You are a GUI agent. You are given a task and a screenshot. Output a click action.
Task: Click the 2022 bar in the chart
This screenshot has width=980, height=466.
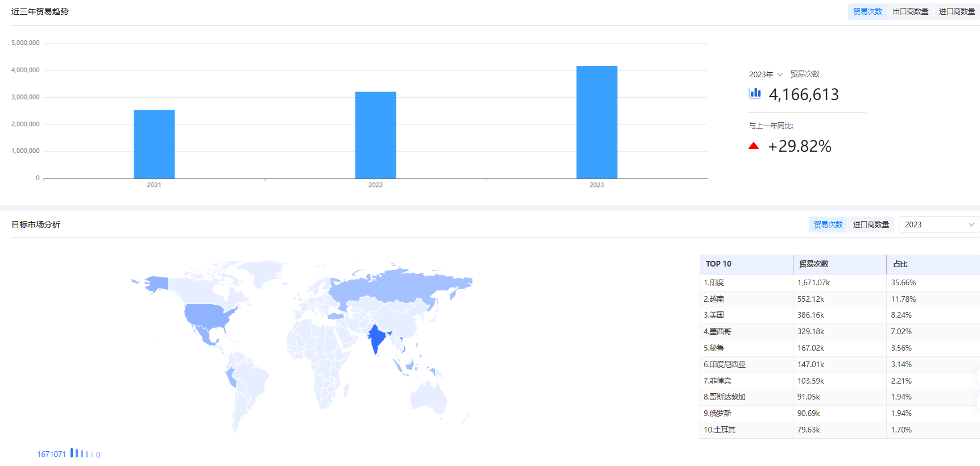[375, 135]
